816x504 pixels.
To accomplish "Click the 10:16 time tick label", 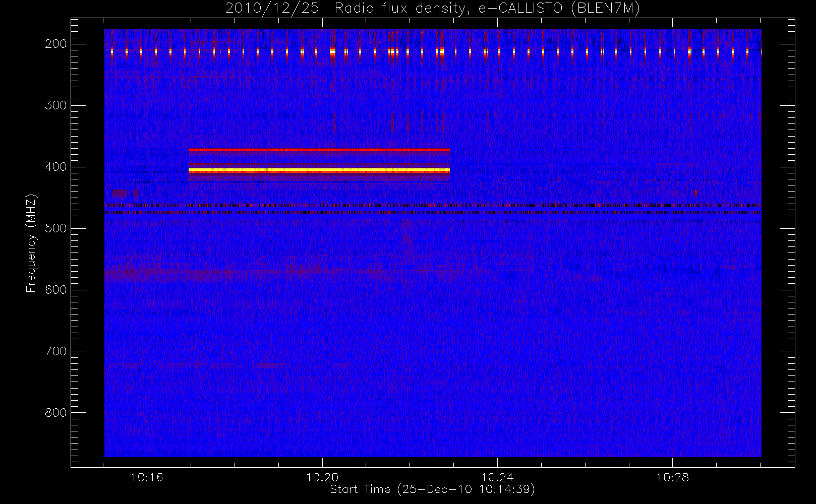I will (147, 477).
